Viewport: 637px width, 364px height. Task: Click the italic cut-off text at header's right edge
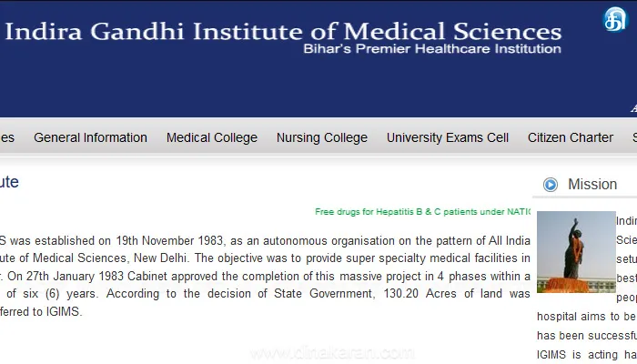pos(633,108)
